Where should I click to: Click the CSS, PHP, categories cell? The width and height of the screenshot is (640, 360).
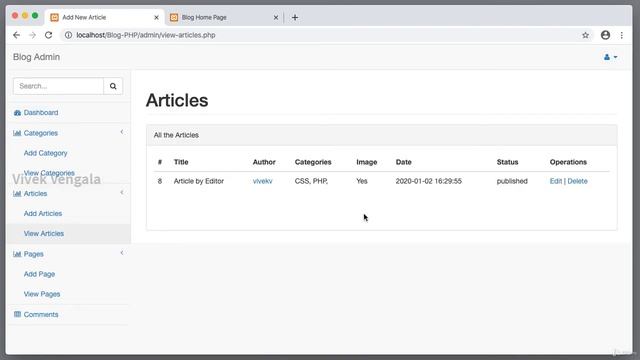click(311, 181)
